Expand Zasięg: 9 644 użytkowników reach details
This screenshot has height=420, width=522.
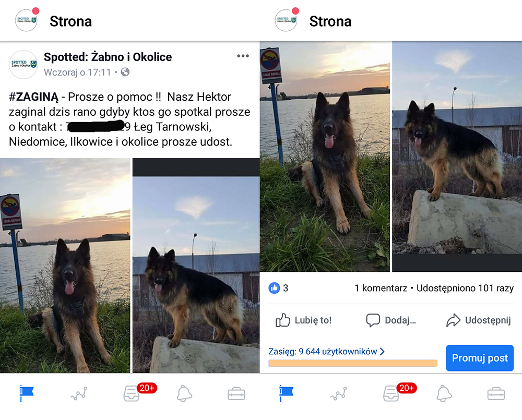[327, 352]
